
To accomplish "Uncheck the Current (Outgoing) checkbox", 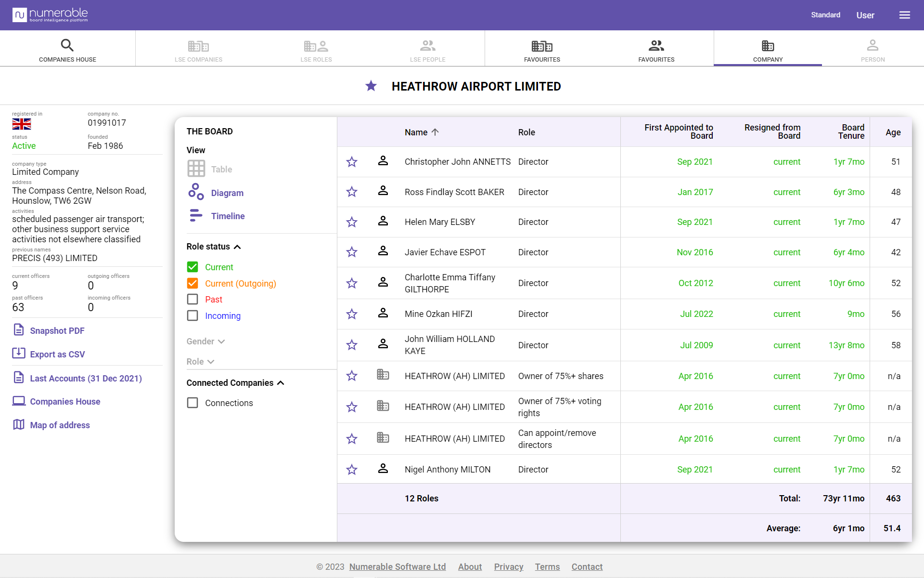I will click(x=192, y=283).
